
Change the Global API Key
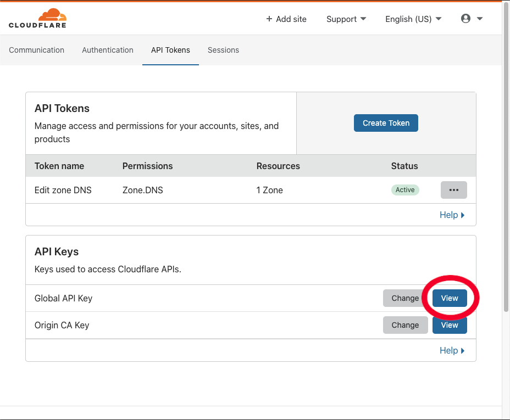(x=405, y=298)
